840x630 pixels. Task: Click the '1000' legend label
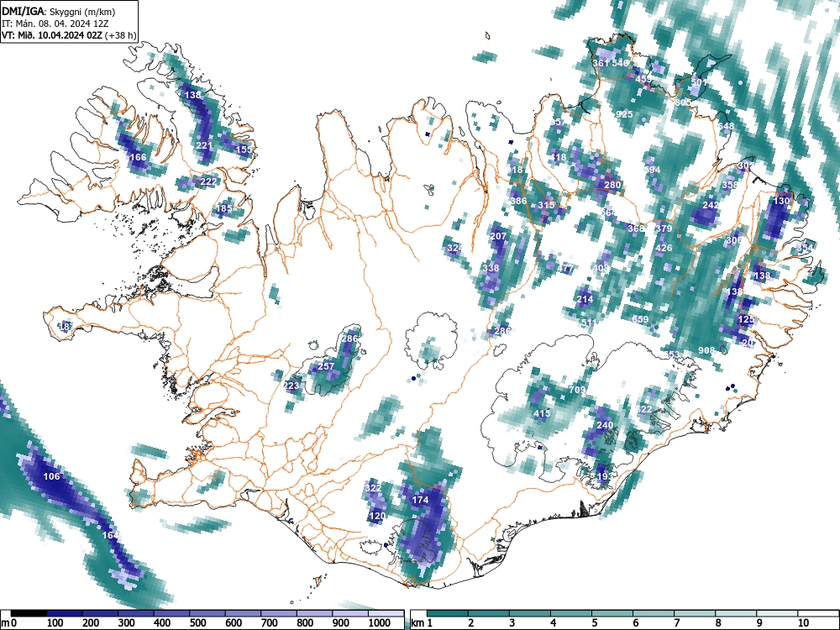coord(380,623)
